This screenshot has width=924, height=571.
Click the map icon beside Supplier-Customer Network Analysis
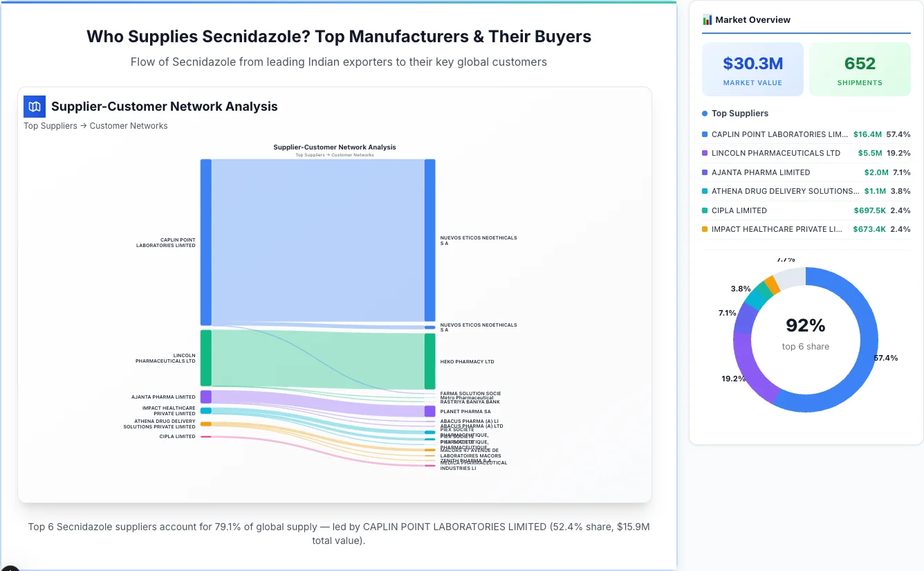pos(34,107)
